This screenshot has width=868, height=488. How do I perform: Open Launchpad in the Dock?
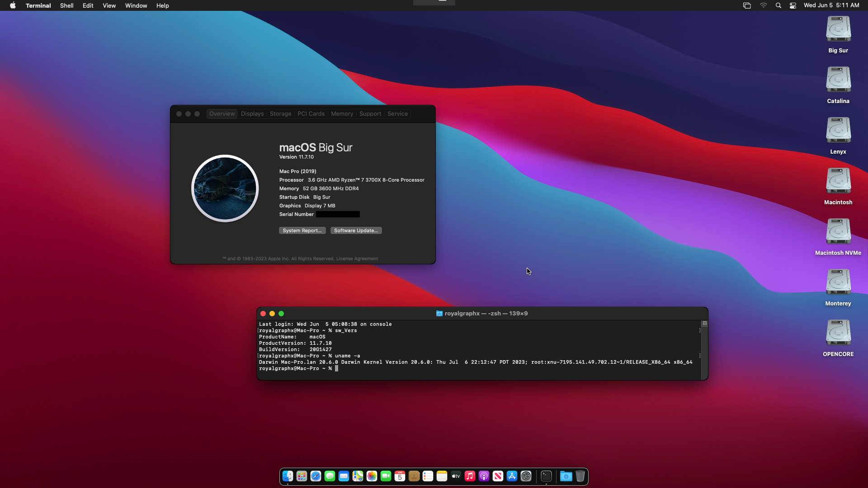pyautogui.click(x=302, y=476)
